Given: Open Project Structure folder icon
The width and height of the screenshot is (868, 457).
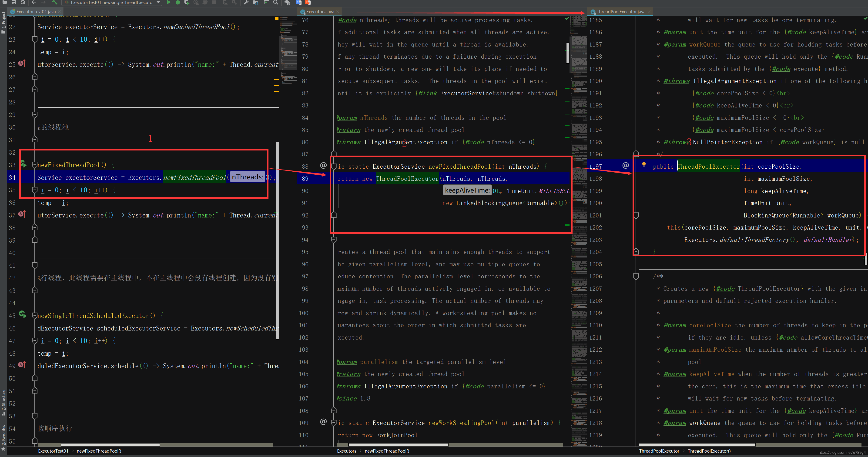Looking at the screenshot, I should click(255, 2).
